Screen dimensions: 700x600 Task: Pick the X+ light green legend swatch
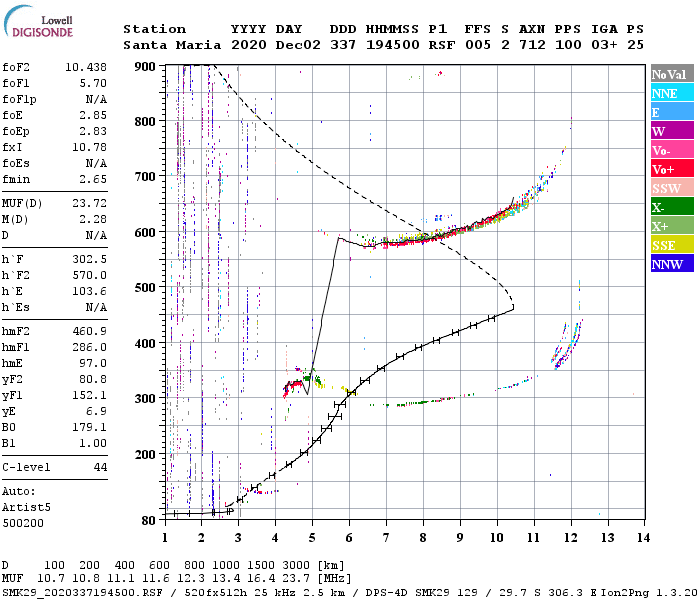pos(672,226)
